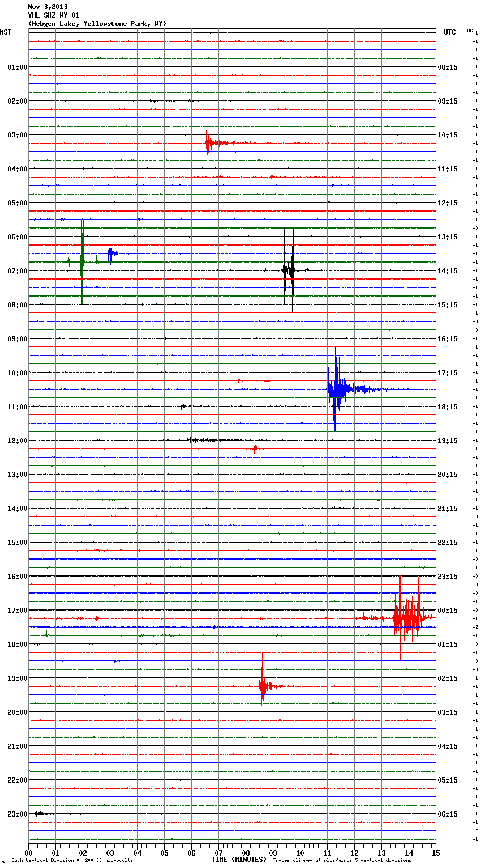
Task: Click the black double-spike event near 14:15 UTC
Action: 289,270
